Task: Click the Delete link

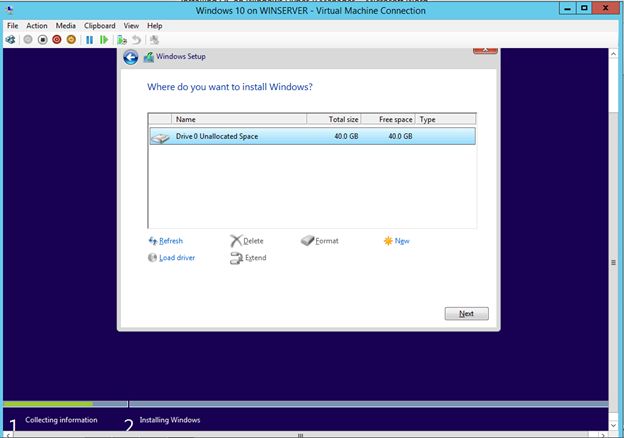Action: tap(253, 241)
